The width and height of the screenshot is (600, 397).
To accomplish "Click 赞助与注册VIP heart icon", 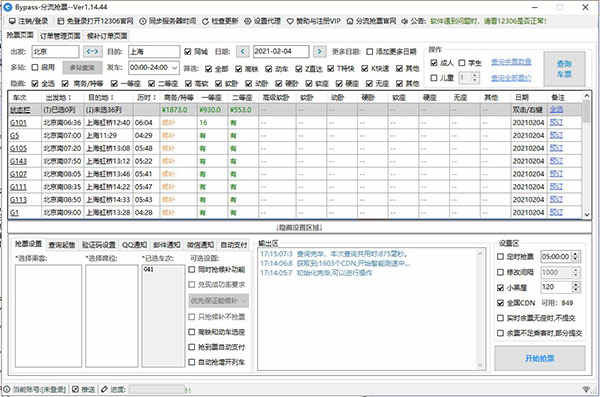I will [x=290, y=21].
